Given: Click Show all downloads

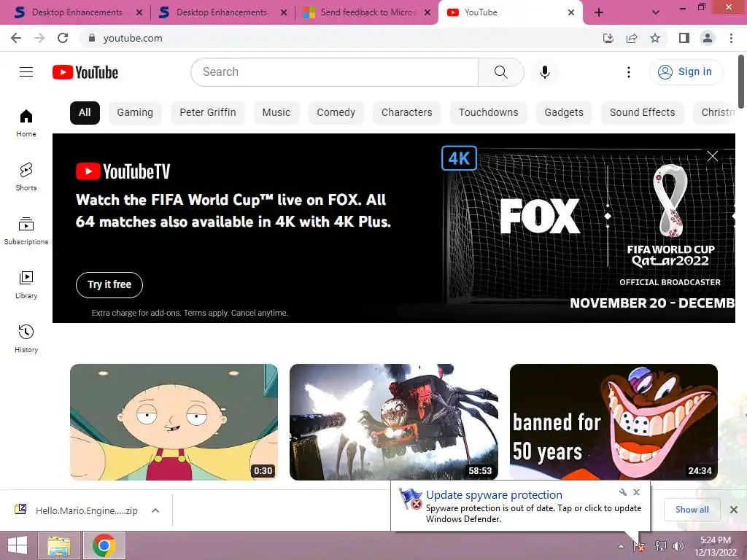Looking at the screenshot, I should point(692,510).
